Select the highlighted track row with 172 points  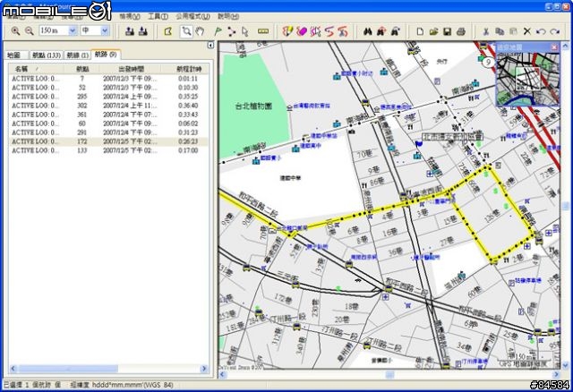click(108, 141)
